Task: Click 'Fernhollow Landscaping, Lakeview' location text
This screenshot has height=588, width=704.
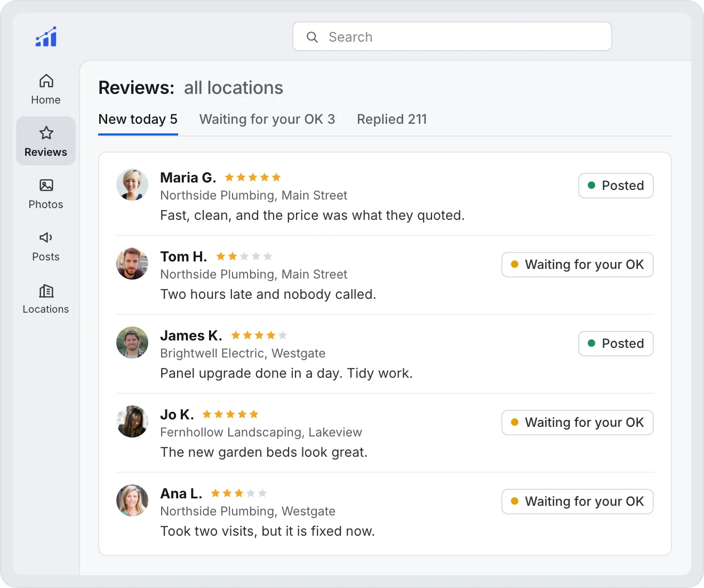Action: coord(261,432)
